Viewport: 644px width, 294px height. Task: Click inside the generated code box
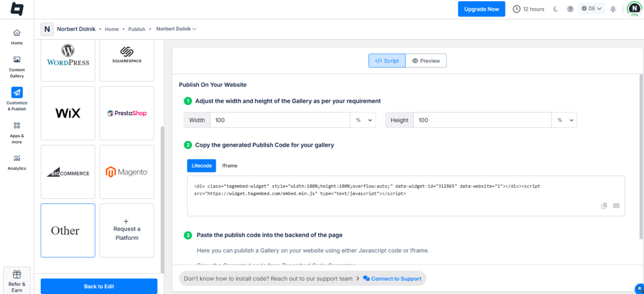(x=406, y=196)
